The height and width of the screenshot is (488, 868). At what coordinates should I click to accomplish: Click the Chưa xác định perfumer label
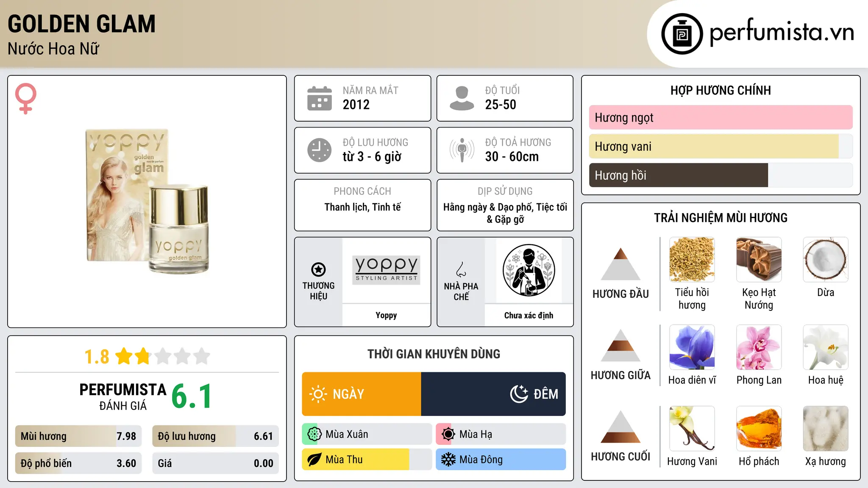(529, 315)
